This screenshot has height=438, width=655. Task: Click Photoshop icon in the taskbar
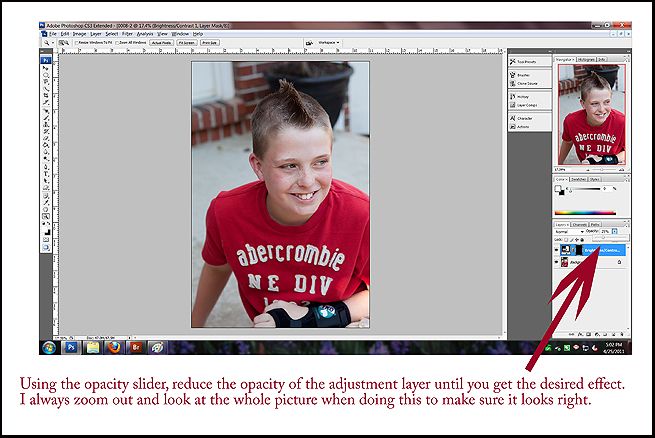point(71,347)
